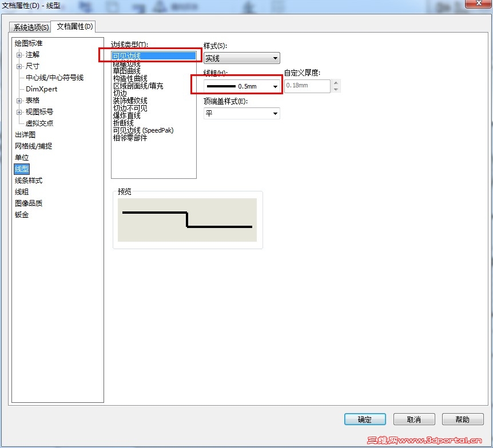
Task: Open the 样式 dropdown showing 实线
Action: pyautogui.click(x=276, y=58)
